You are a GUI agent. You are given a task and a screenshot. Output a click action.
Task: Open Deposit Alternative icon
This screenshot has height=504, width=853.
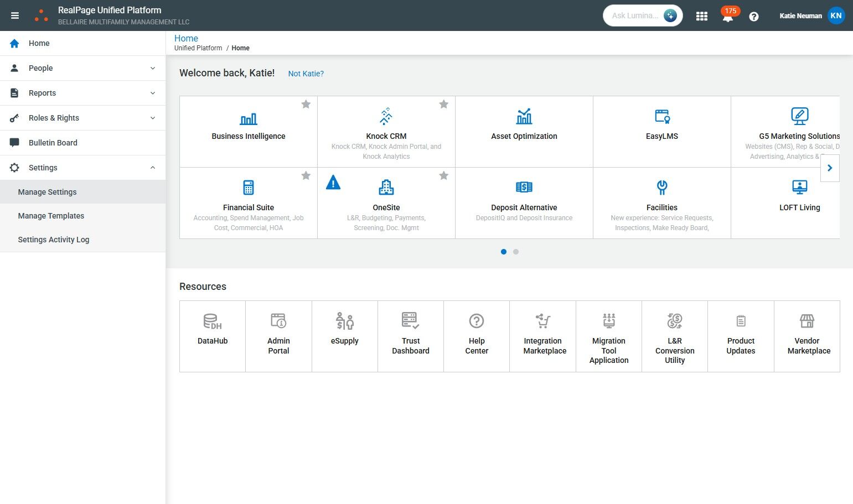pos(524,188)
